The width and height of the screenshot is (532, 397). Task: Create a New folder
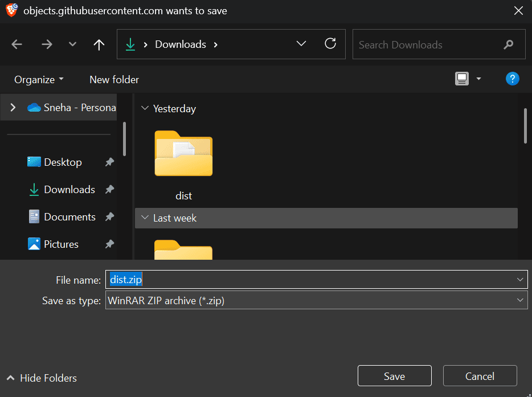114,79
